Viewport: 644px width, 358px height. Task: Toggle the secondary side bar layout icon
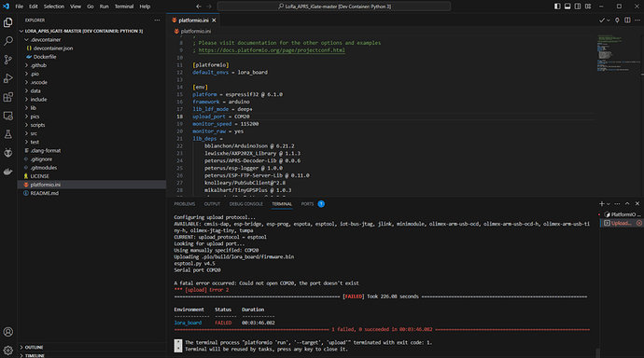[578, 7]
